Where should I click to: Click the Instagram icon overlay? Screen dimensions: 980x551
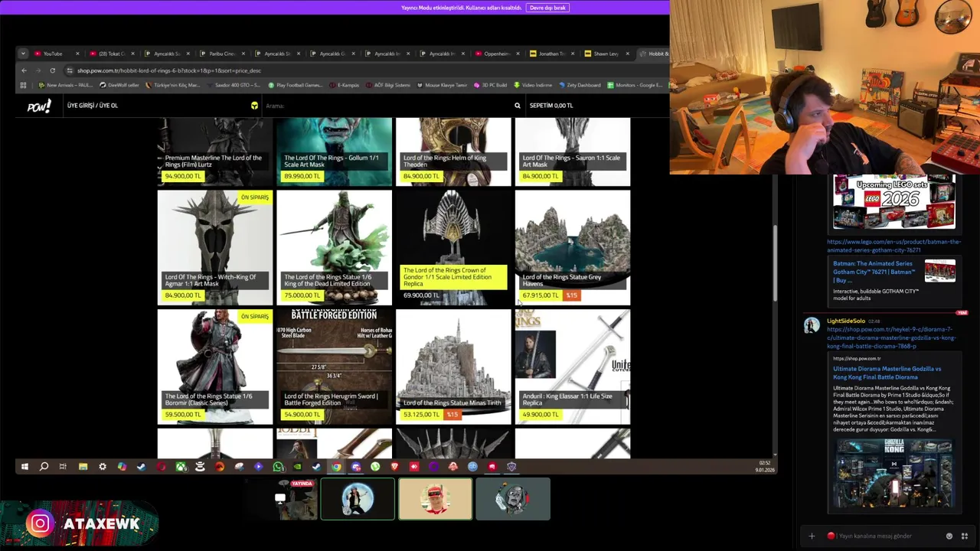tap(41, 523)
